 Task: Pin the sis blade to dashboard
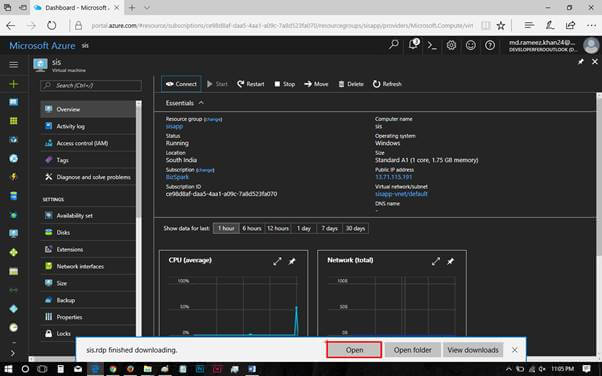click(x=581, y=61)
